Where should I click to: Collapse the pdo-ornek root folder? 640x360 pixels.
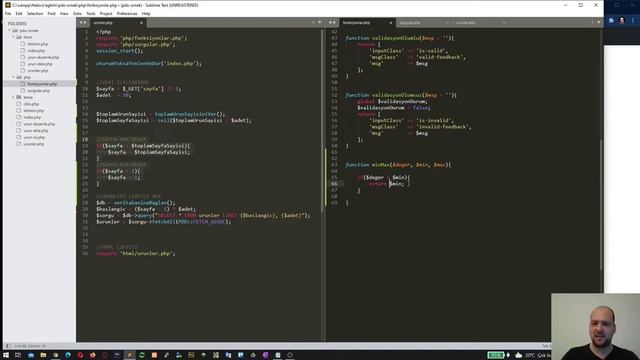(9, 31)
